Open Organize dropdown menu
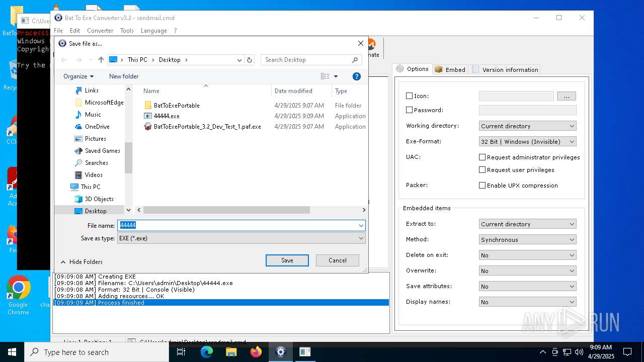Image resolution: width=644 pixels, height=362 pixels. [78, 76]
